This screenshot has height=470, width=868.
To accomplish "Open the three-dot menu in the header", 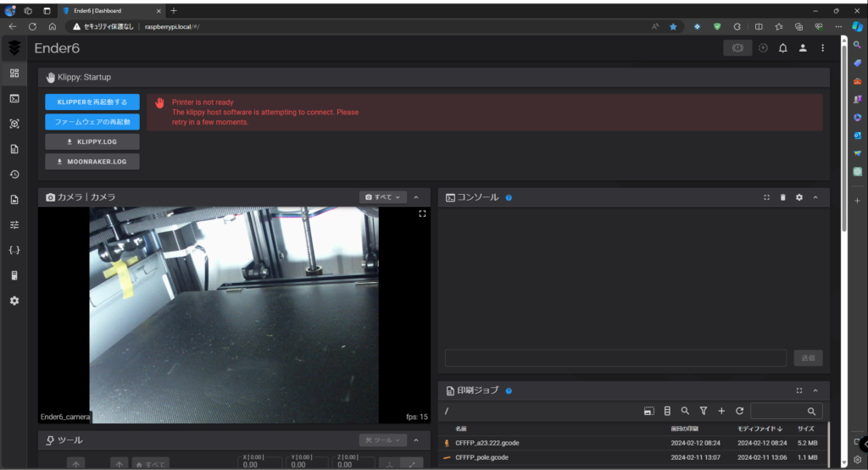I will 822,48.
